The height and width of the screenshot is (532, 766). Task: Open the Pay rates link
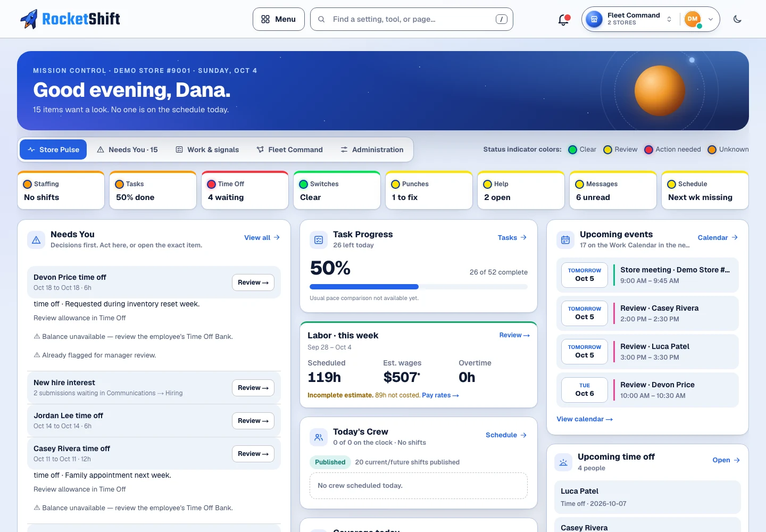pyautogui.click(x=440, y=395)
